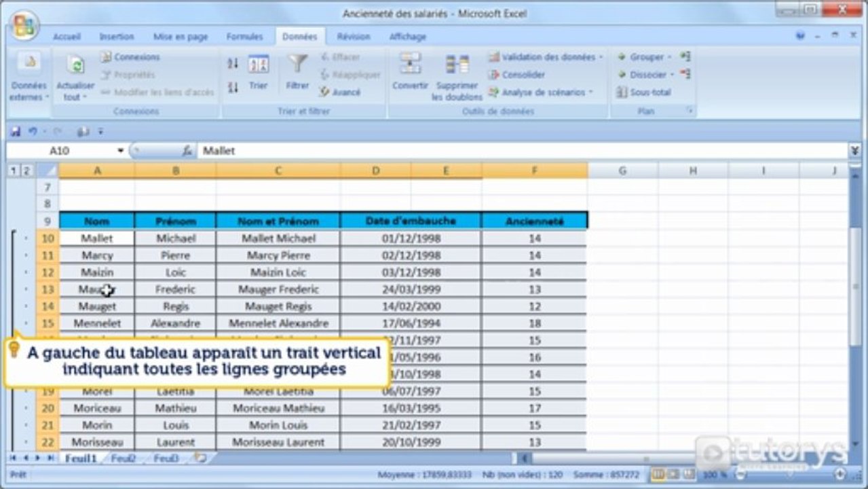Go to last sheet navigation arrow
The width and height of the screenshot is (868, 489).
(x=50, y=458)
